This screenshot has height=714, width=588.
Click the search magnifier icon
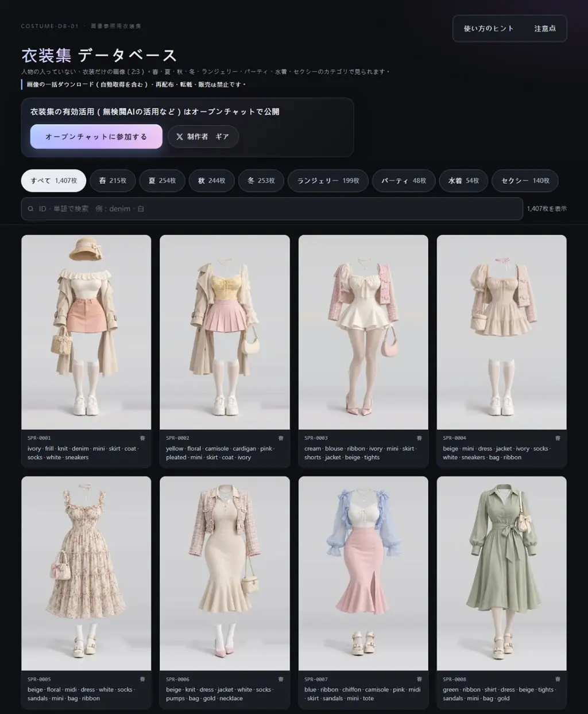tap(30, 209)
